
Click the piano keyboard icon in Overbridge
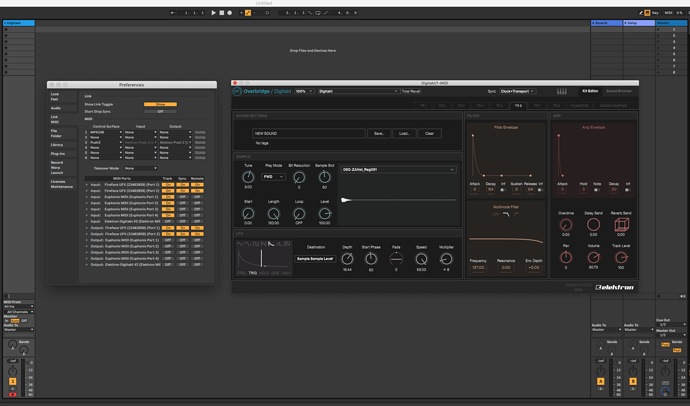click(x=562, y=91)
